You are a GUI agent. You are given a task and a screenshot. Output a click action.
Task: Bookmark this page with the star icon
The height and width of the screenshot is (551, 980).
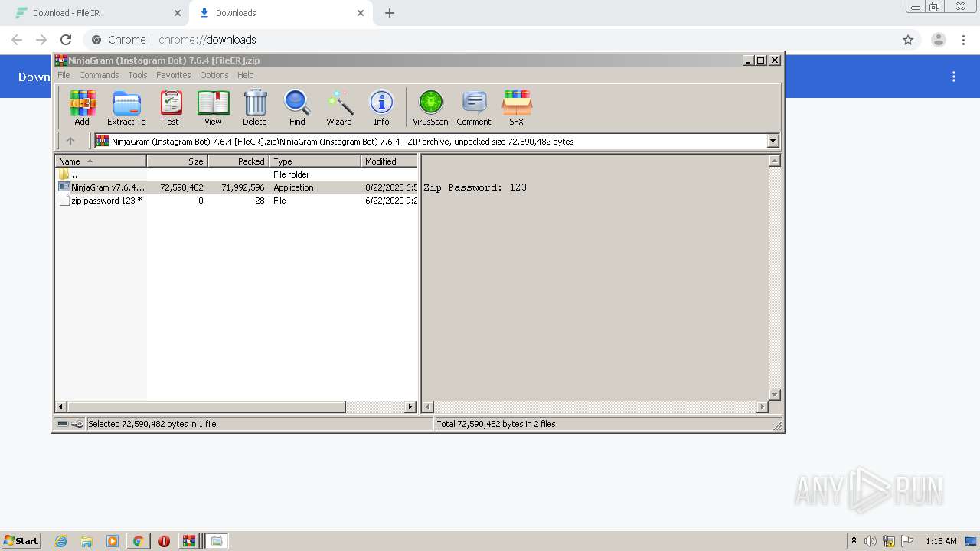tap(908, 40)
